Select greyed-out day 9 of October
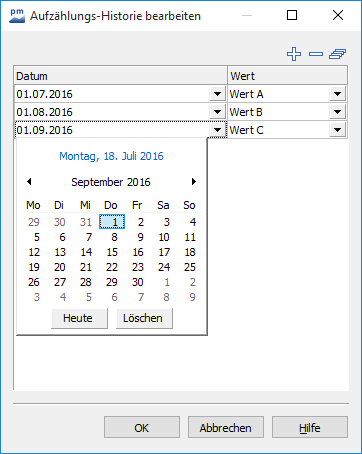 click(x=192, y=297)
